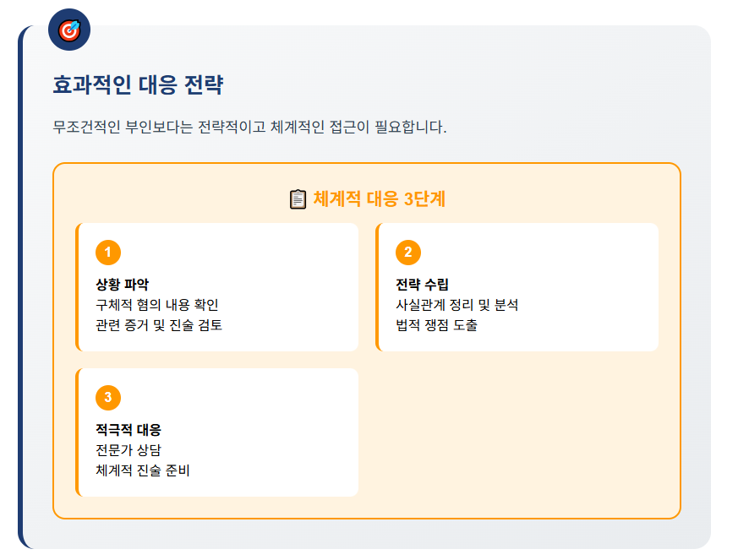Screen dimensions: 738x560
Task: Click the orange left border of step 2 card
Action: pos(377,287)
